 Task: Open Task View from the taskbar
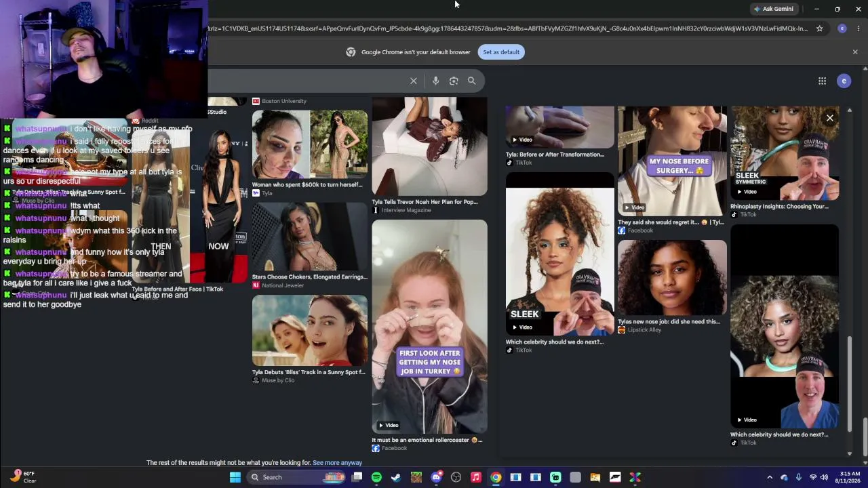coord(357,477)
